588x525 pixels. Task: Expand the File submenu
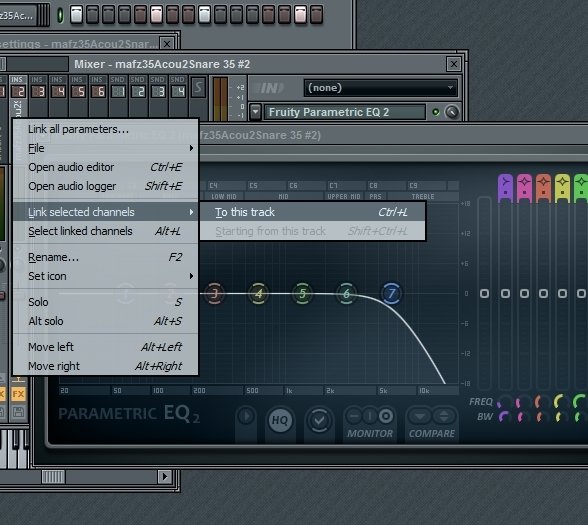[x=105, y=148]
